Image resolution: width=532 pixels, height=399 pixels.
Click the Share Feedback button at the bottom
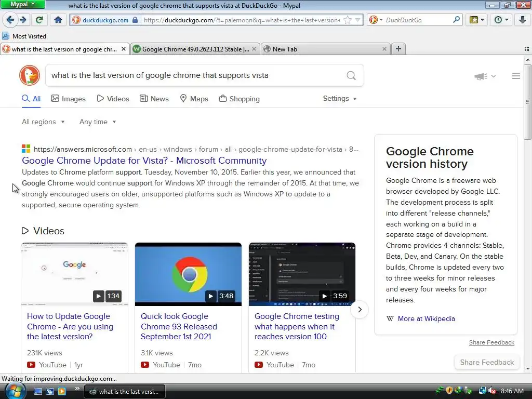[x=487, y=362]
